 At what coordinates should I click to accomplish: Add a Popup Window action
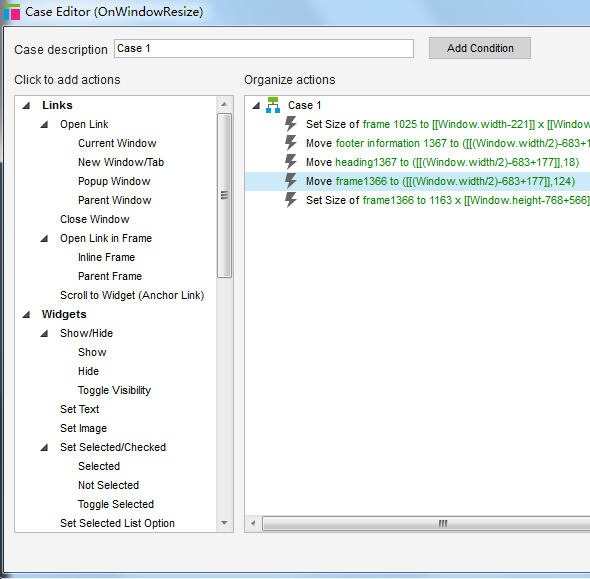(x=114, y=181)
